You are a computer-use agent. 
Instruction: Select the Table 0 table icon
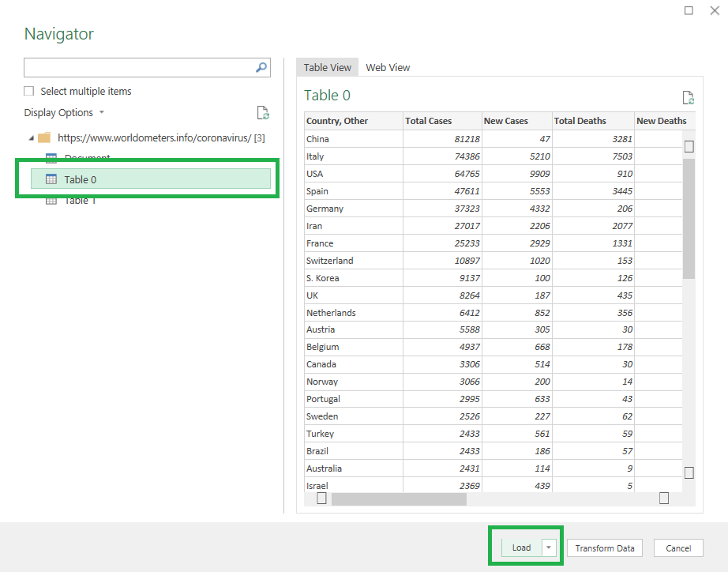tap(51, 179)
